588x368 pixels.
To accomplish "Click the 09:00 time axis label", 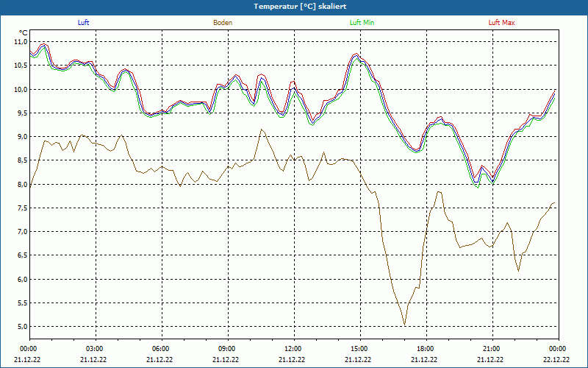I will coord(228,349).
